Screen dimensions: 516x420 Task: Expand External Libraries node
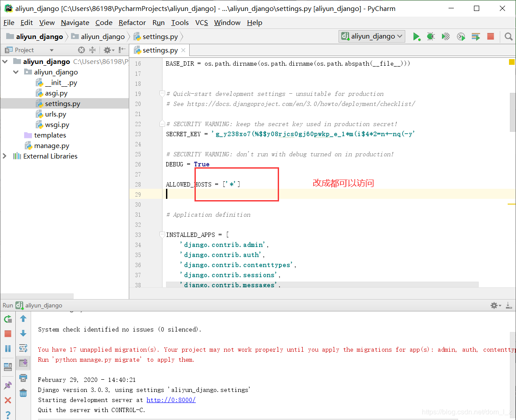(x=5, y=156)
